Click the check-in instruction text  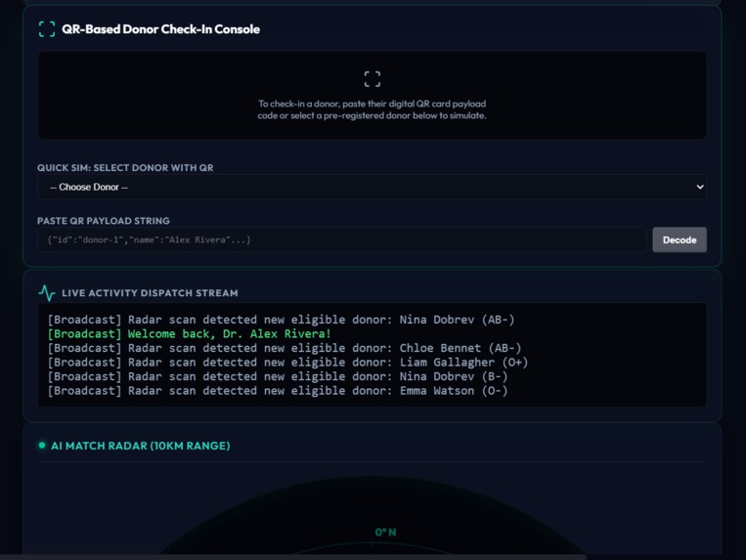[373, 109]
